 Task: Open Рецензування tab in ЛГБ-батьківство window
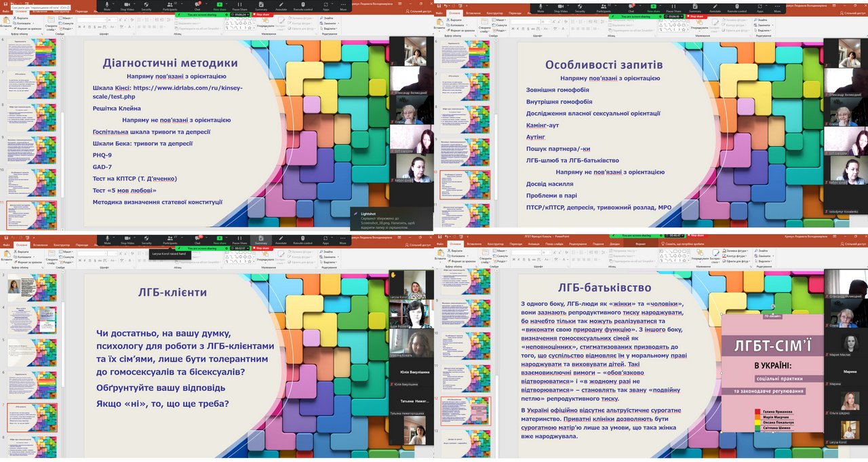coord(578,244)
